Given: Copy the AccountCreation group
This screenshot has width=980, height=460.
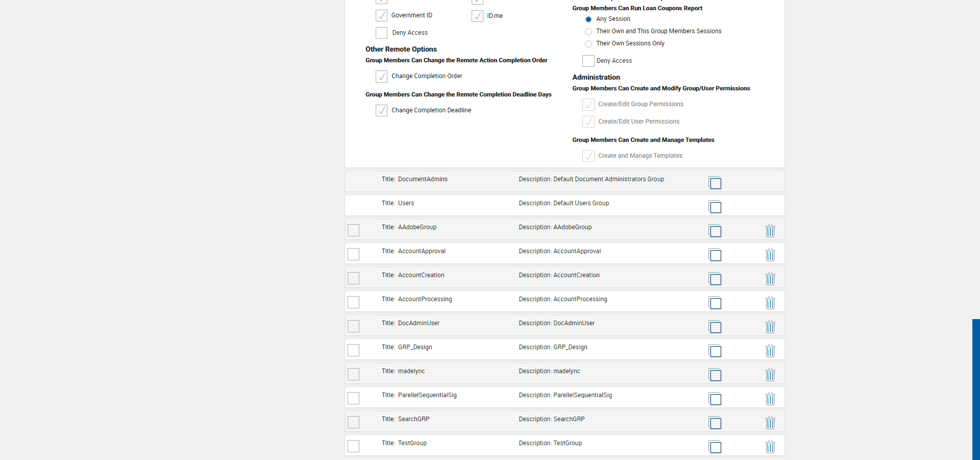Looking at the screenshot, I should point(715,279).
